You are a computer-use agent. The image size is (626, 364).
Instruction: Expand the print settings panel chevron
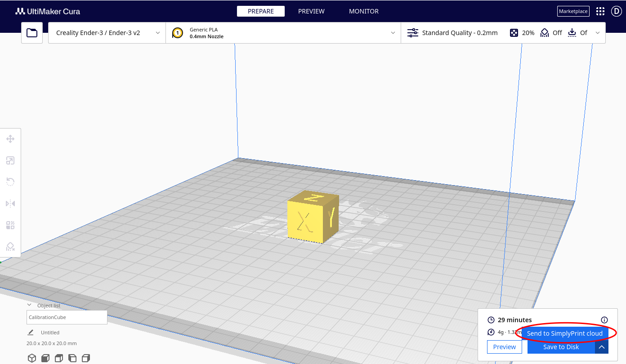pyautogui.click(x=598, y=33)
